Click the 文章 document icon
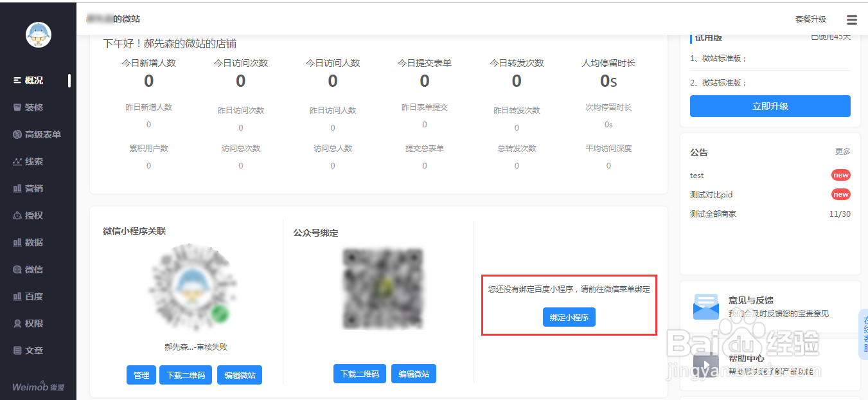This screenshot has width=868, height=400. [17, 350]
